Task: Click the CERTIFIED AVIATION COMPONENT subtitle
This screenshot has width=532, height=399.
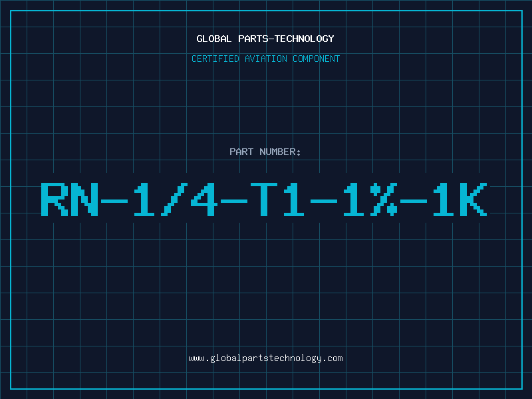Action: coord(265,59)
